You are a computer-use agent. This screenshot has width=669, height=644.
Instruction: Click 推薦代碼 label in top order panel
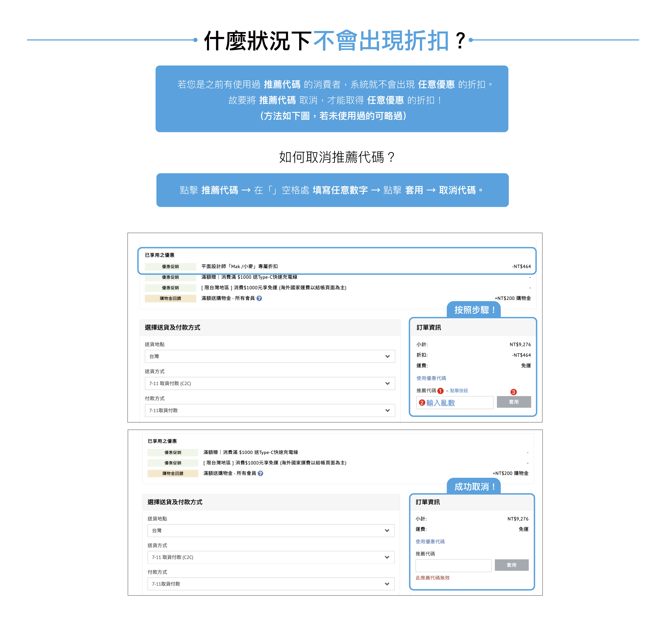426,391
